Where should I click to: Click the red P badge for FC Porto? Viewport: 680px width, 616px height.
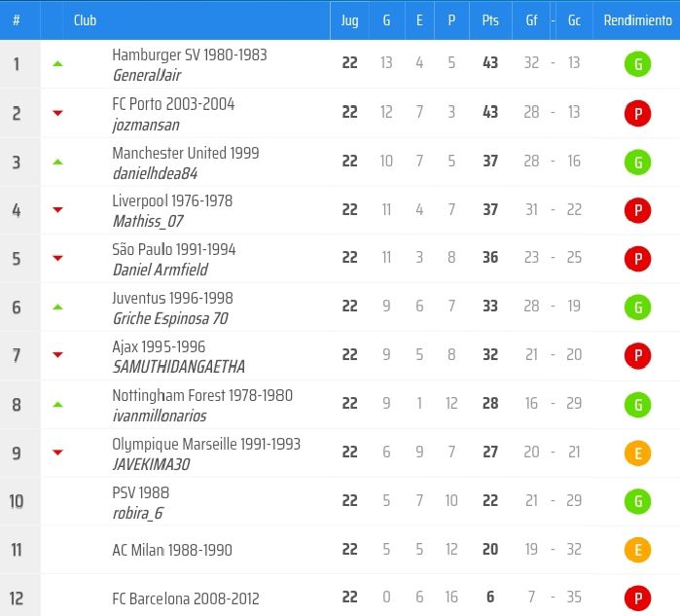click(x=637, y=113)
